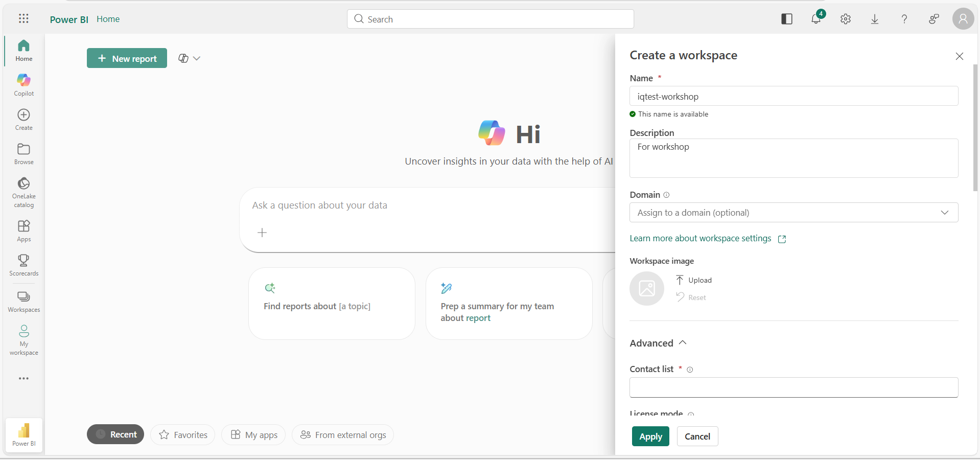Open Copilot from the left sidebar

coord(24,84)
